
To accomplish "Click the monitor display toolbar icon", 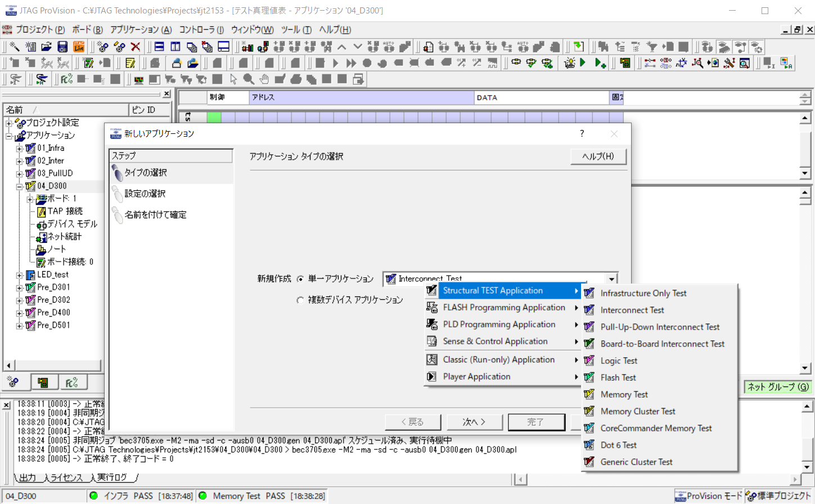I will pyautogui.click(x=138, y=79).
